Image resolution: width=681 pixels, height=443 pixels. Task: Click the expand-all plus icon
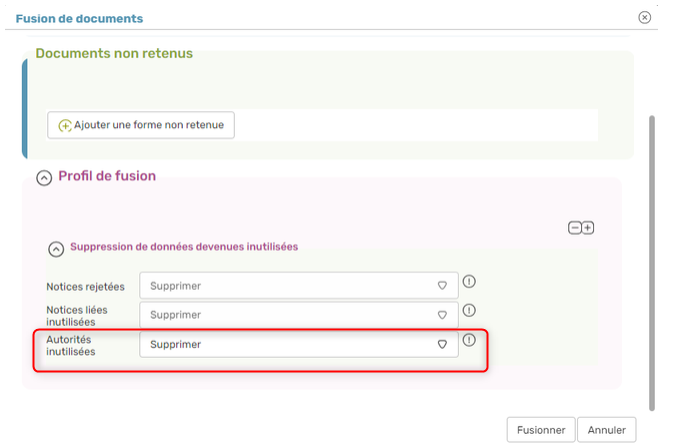pos(588,228)
